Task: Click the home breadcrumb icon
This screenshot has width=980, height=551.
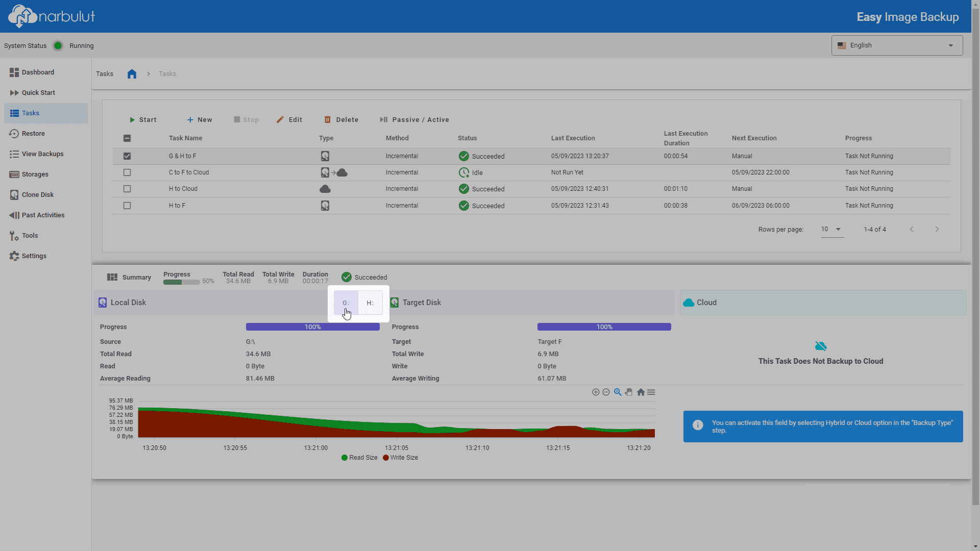Action: [x=132, y=74]
